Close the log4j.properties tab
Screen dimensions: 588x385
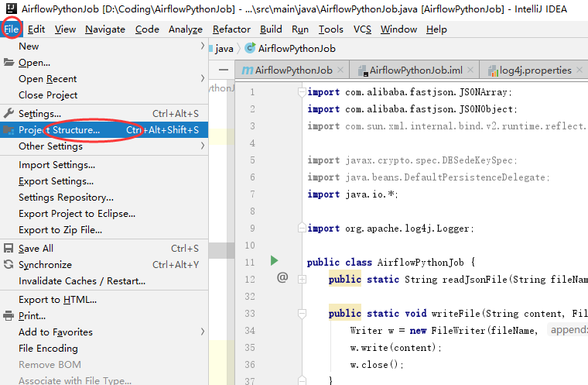point(579,70)
